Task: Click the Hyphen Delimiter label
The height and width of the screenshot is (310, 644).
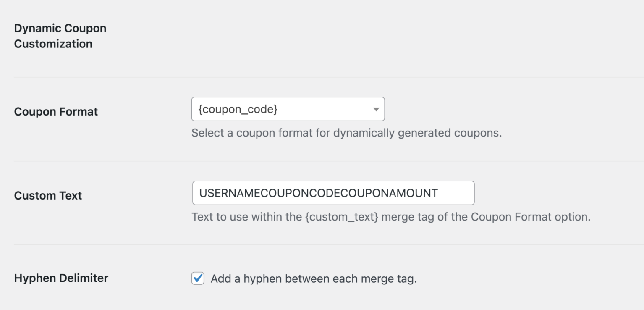Action: pos(61,278)
